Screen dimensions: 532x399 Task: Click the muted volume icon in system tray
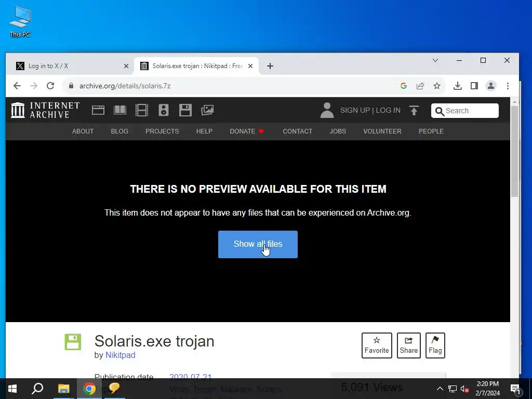(x=465, y=389)
